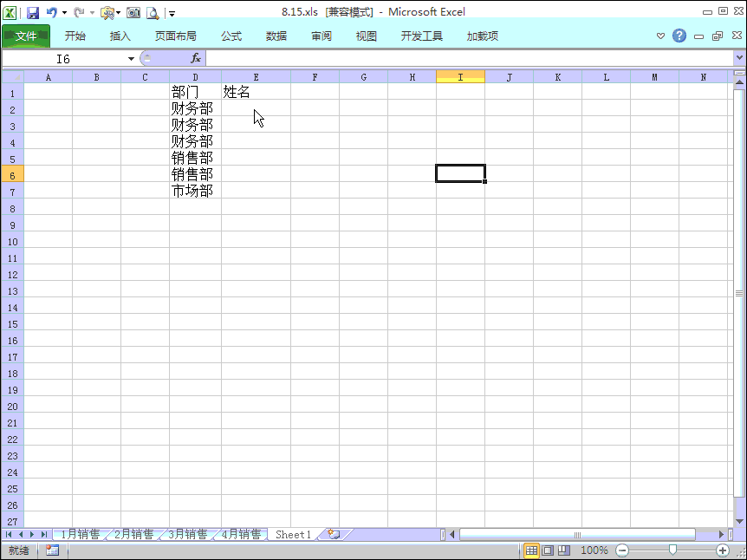Image resolution: width=747 pixels, height=560 pixels.
Task: Switch to Page Layout view button
Action: (548, 550)
